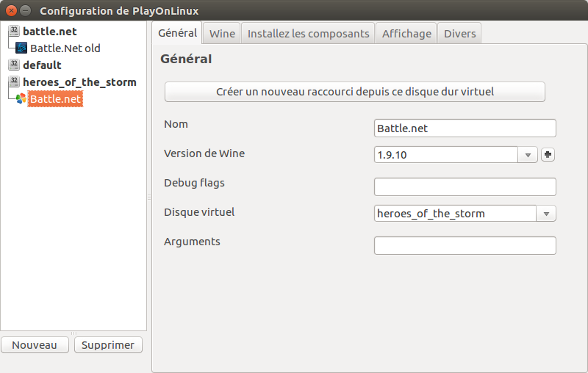Viewport: 588px width, 373px height.
Task: Select Battle.Net old shortcut entry
Action: 65,48
